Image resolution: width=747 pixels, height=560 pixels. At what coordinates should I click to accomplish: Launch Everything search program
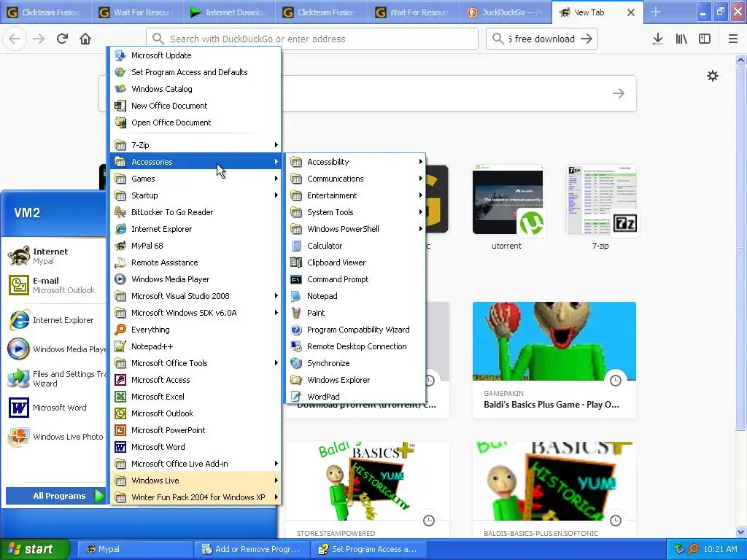(196, 330)
